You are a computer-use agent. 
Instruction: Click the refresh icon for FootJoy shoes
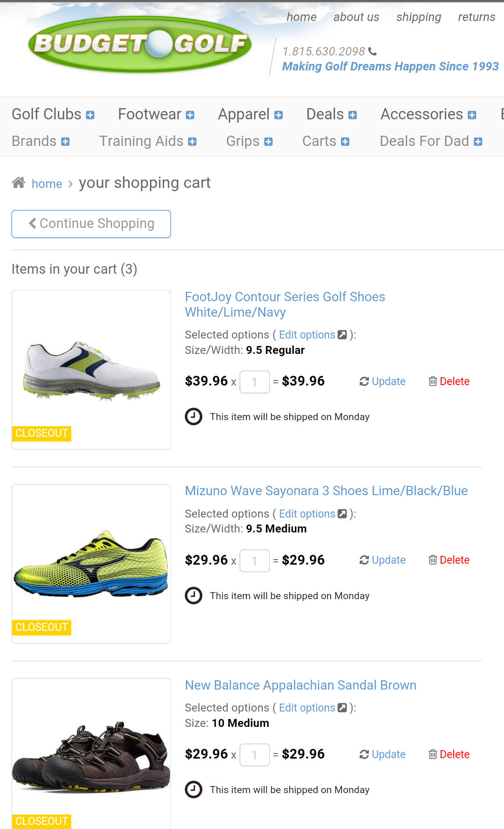(x=364, y=381)
